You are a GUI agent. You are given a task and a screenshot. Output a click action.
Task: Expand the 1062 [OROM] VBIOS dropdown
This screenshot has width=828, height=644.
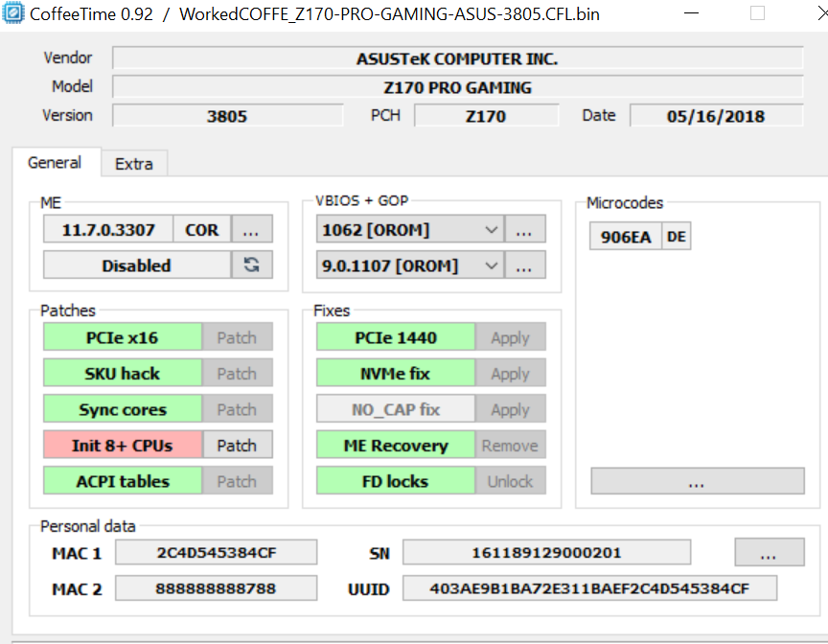[x=410, y=229]
